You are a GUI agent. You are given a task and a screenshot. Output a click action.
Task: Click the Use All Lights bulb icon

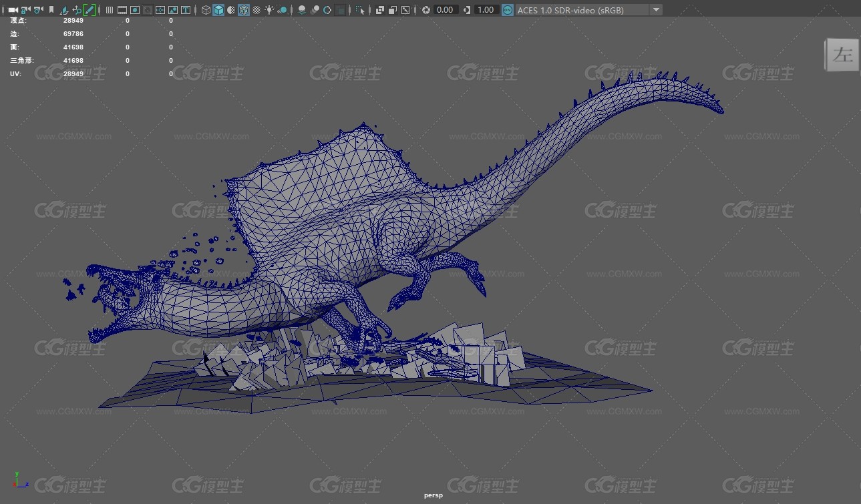point(269,10)
